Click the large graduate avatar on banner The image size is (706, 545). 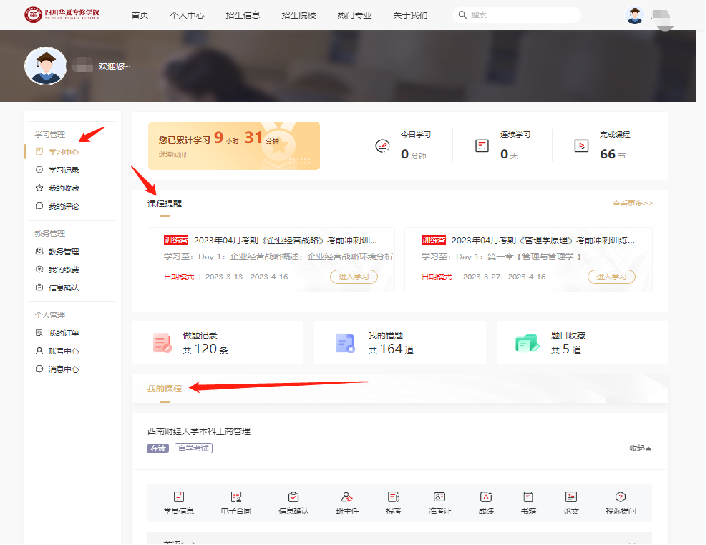coord(45,66)
